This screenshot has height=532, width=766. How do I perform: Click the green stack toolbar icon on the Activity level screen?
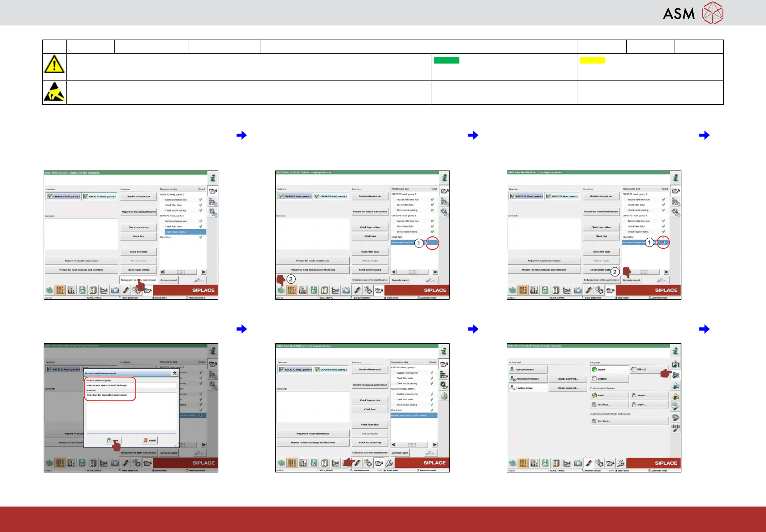tap(513, 463)
